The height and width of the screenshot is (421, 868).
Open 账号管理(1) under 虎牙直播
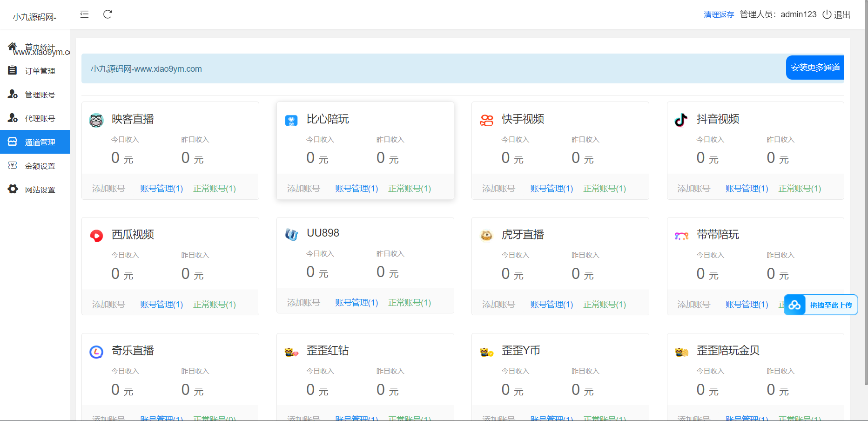coord(552,305)
